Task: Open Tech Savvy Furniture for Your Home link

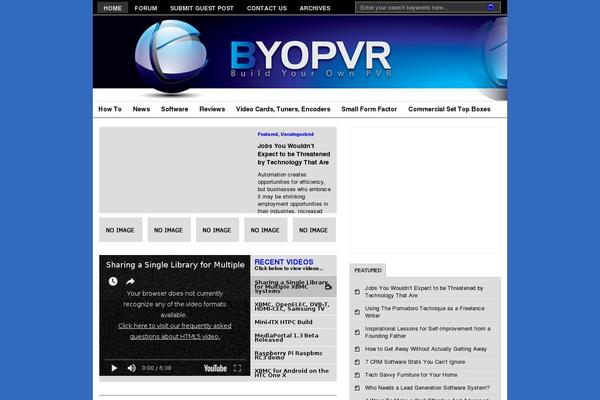Action: pos(411,375)
